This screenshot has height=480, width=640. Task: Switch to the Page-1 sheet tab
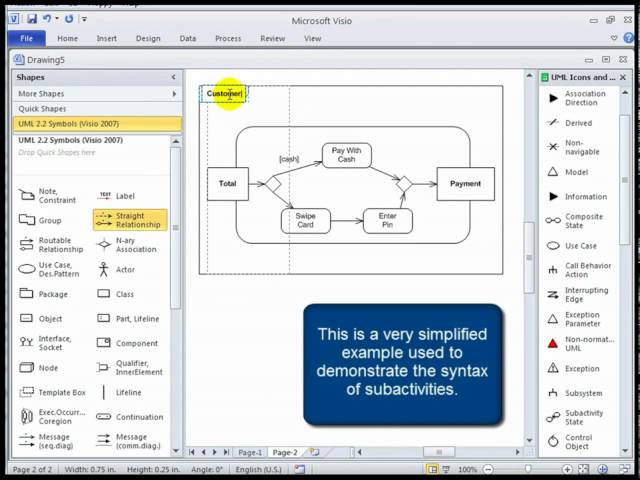pos(250,452)
